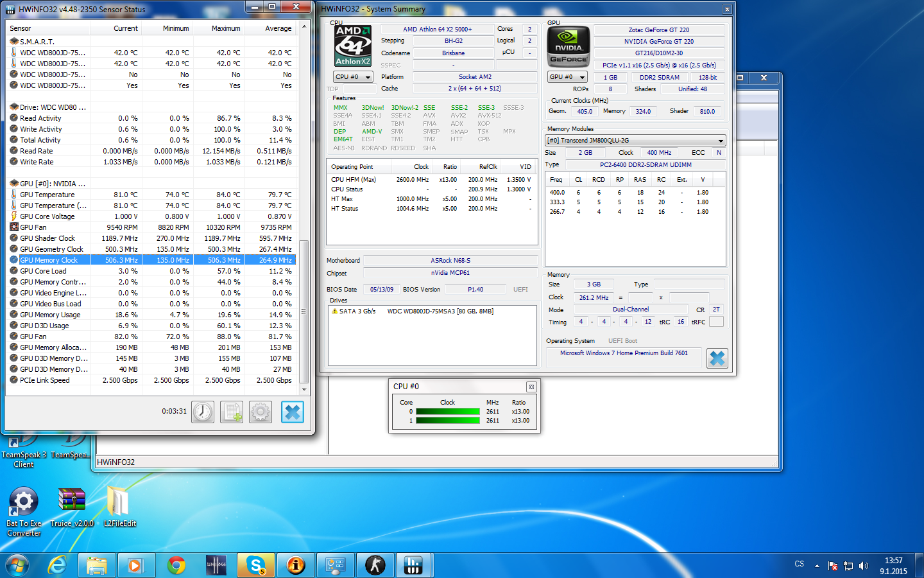Click the AMD Athlon X2 CPU logo
The width and height of the screenshot is (924, 578).
pyautogui.click(x=353, y=46)
